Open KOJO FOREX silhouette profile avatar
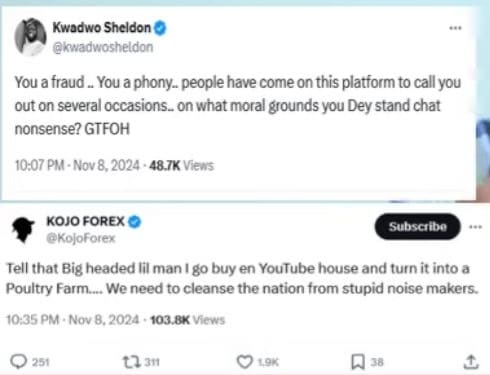 click(23, 230)
